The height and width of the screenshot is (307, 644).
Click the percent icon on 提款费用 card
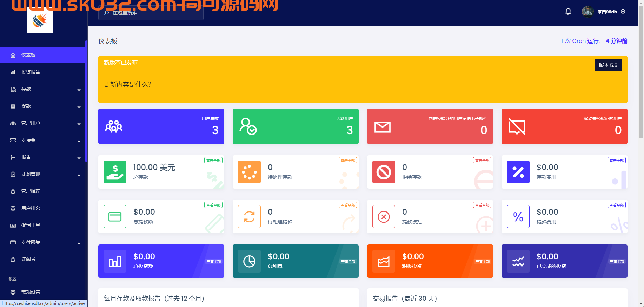point(518,217)
